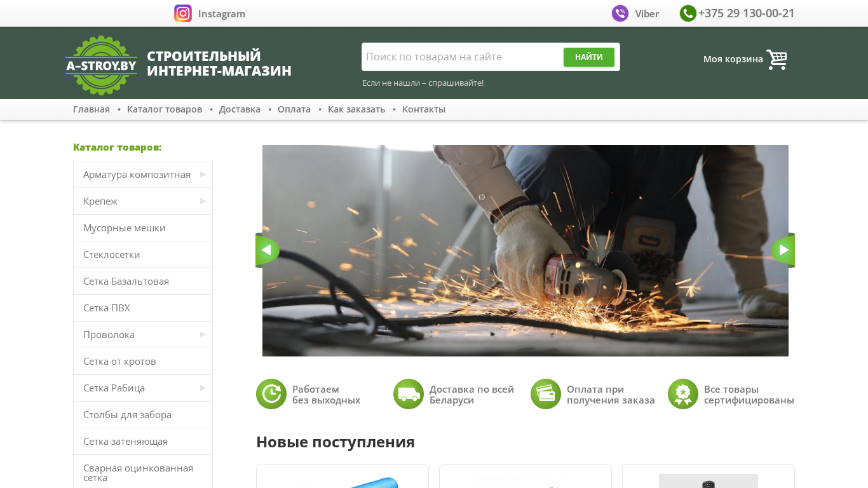Show previous banner slide with left arrow
The height and width of the screenshot is (488, 868).
(x=267, y=250)
